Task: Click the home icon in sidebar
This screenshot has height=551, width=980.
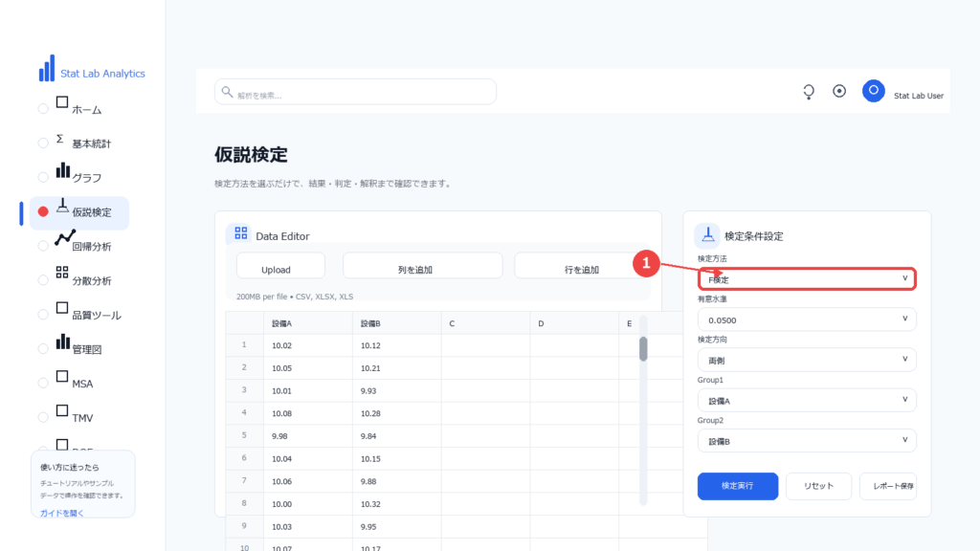Action: (x=62, y=102)
